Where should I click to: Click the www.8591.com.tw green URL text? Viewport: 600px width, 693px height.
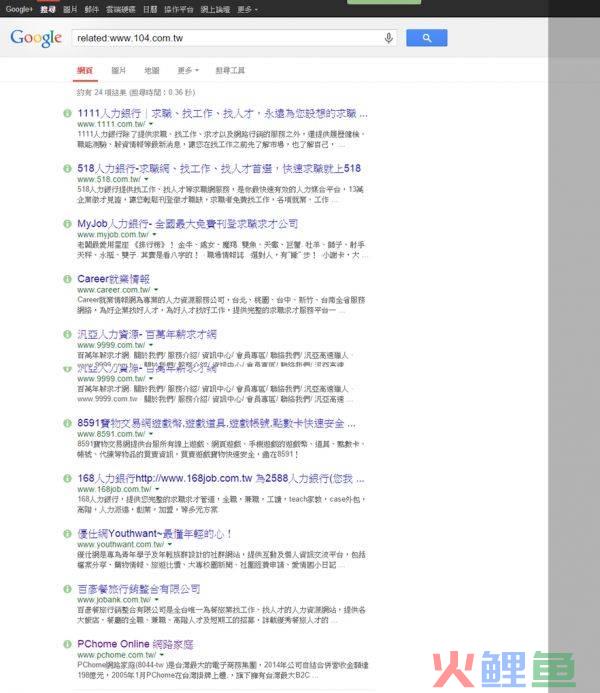(x=111, y=434)
